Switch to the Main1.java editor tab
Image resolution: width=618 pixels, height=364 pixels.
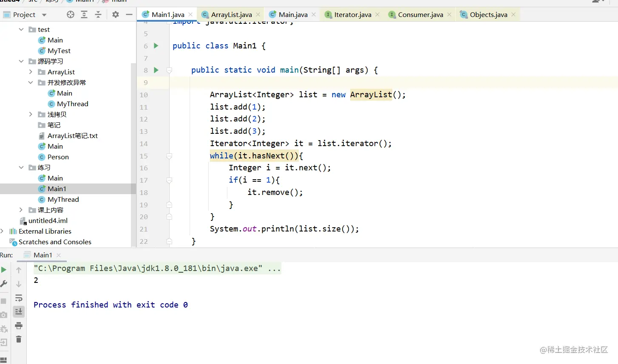coord(168,14)
